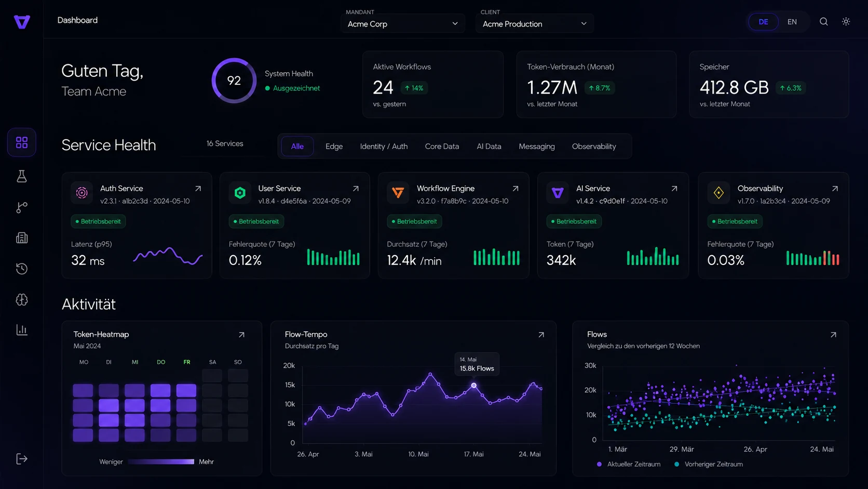Toggle the Aktueller Zeitraum legend entry
The height and width of the screenshot is (489, 868).
pos(629,465)
